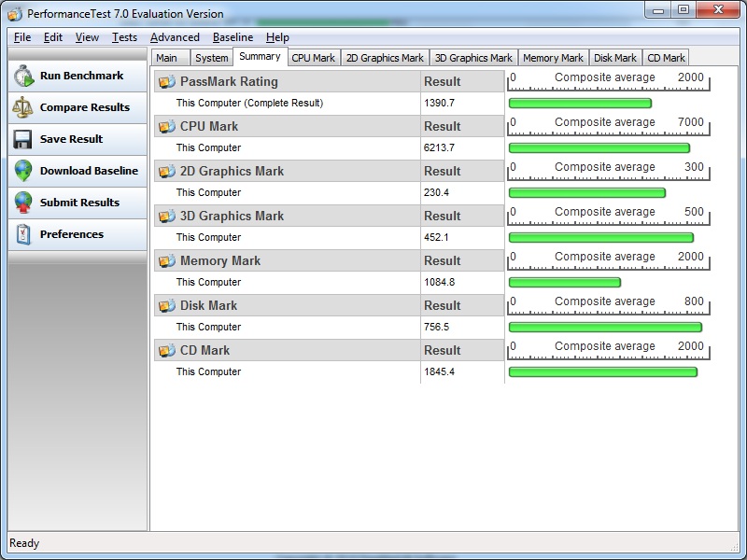Switch to the System tab
The width and height of the screenshot is (747, 560).
(x=211, y=58)
